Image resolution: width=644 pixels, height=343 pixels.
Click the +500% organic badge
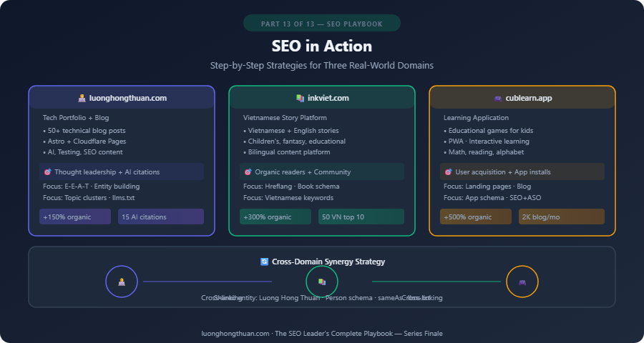coord(476,217)
